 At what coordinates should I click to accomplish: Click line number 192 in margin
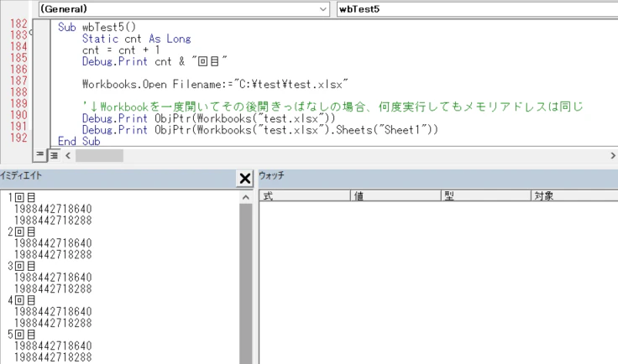tap(18, 138)
